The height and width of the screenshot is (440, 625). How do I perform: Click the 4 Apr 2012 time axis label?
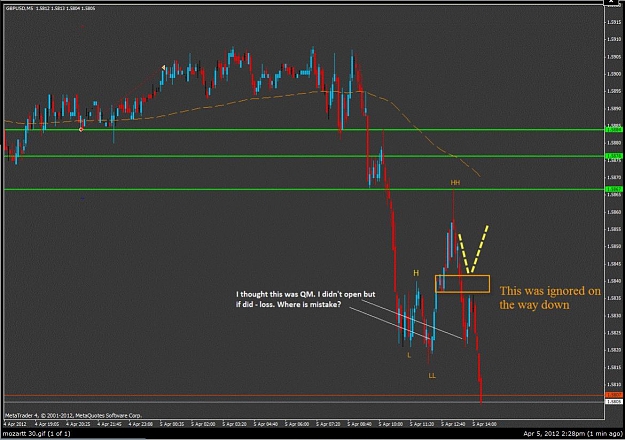click(15, 424)
